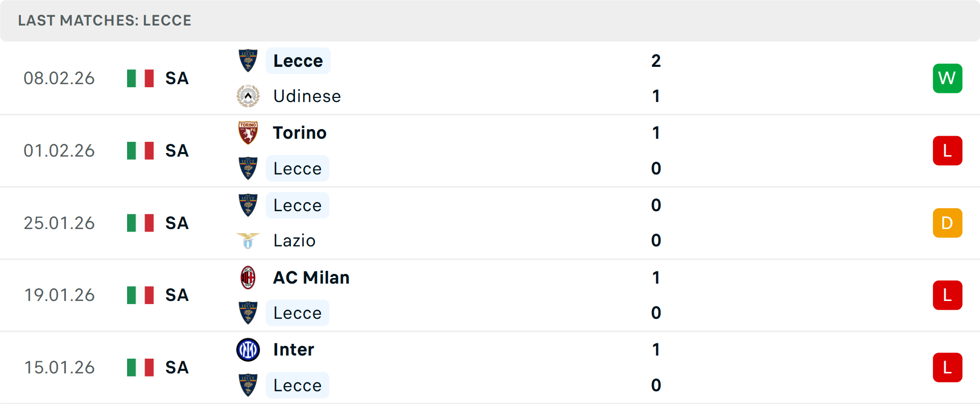Click the Last Matches: Lecce header
The height and width of the screenshot is (404, 980).
coord(105,20)
